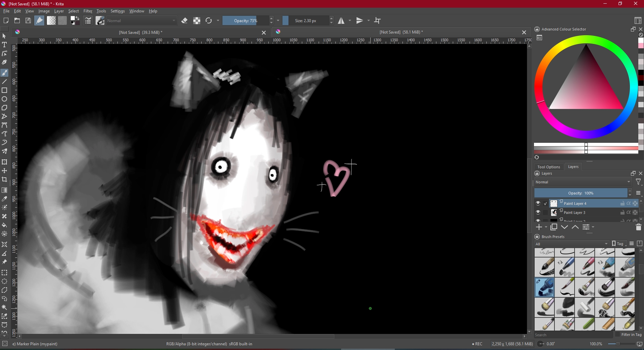Add a new paint layer

(x=539, y=227)
